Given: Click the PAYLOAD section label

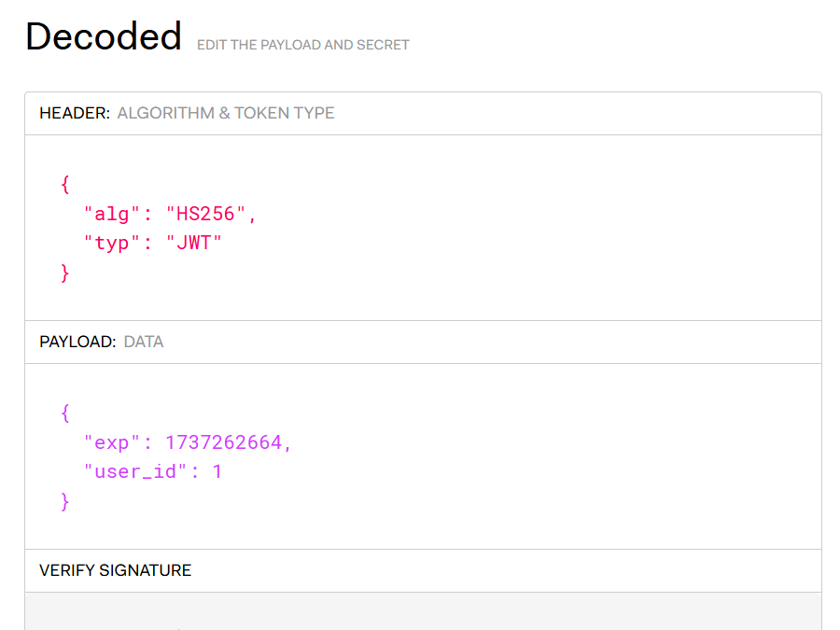Looking at the screenshot, I should [77, 342].
